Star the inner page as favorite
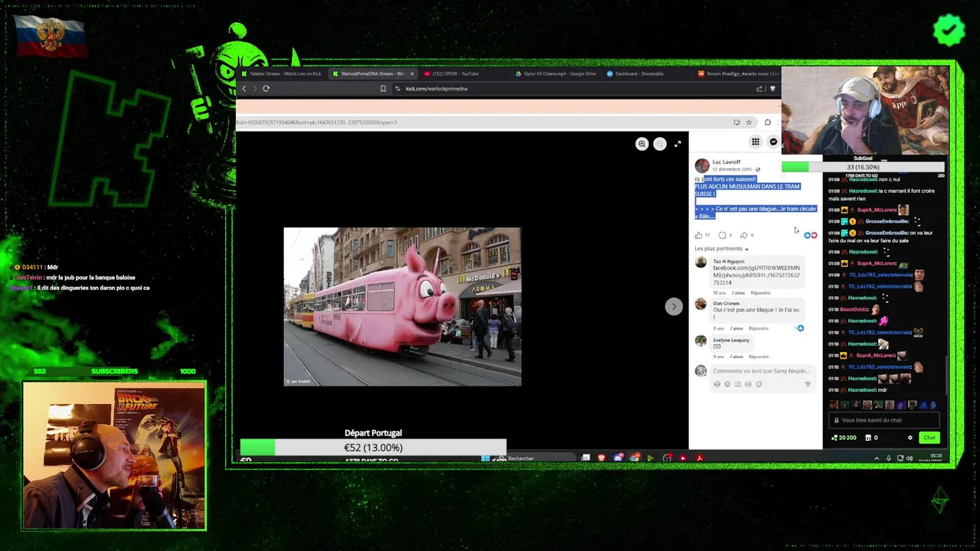The height and width of the screenshot is (551, 980). click(749, 122)
